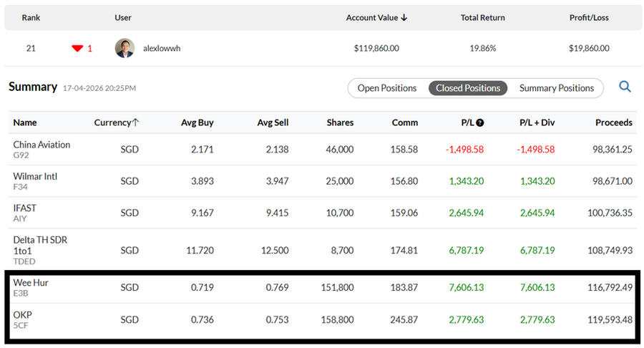The image size is (644, 348).
Task: Click alexlowwh's profile avatar
Action: pos(125,48)
